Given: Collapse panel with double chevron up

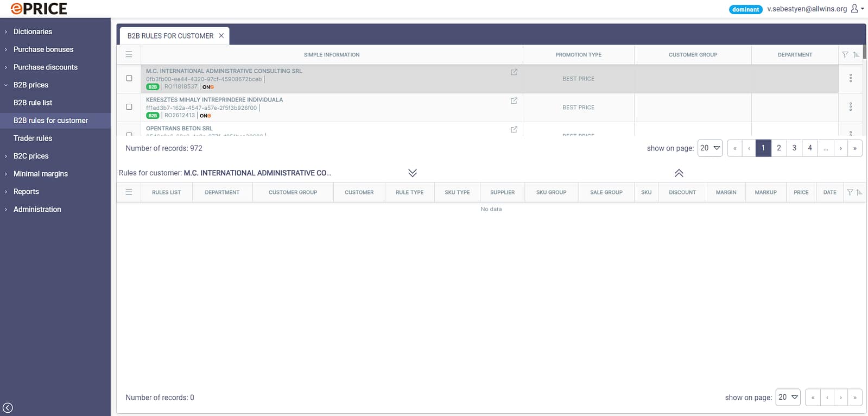Looking at the screenshot, I should (x=679, y=173).
